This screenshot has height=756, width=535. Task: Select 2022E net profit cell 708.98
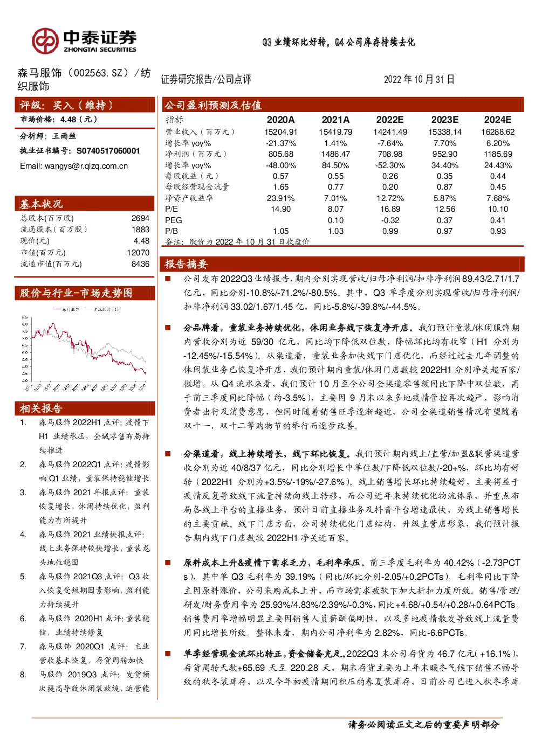point(390,154)
